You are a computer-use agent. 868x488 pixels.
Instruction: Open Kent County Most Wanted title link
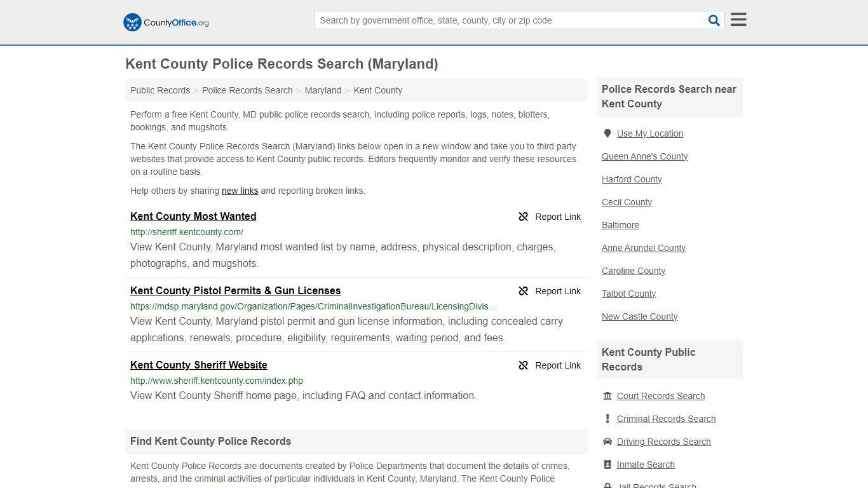pyautogui.click(x=193, y=216)
